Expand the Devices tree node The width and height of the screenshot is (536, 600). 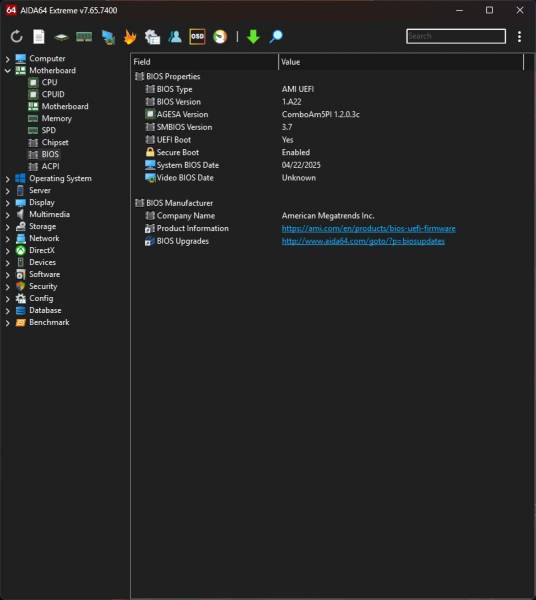[7, 263]
